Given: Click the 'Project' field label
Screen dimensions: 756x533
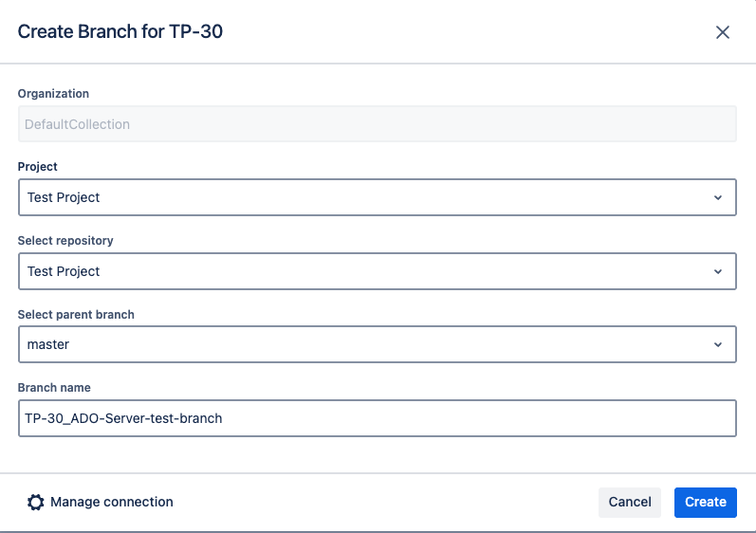Looking at the screenshot, I should coord(38,167).
